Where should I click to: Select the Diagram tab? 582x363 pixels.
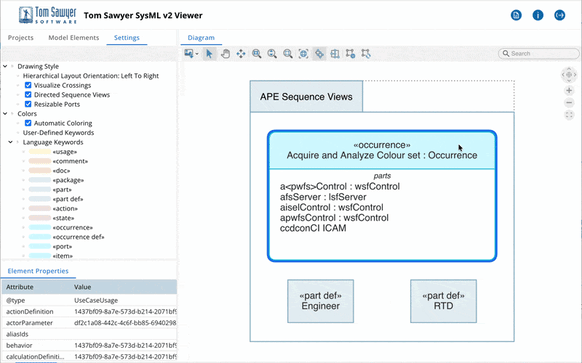pyautogui.click(x=201, y=37)
